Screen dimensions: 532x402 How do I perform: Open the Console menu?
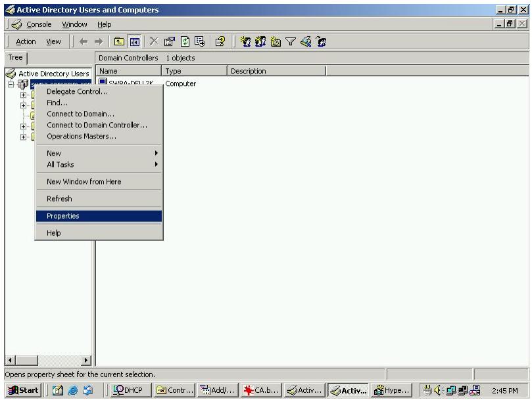tap(38, 24)
